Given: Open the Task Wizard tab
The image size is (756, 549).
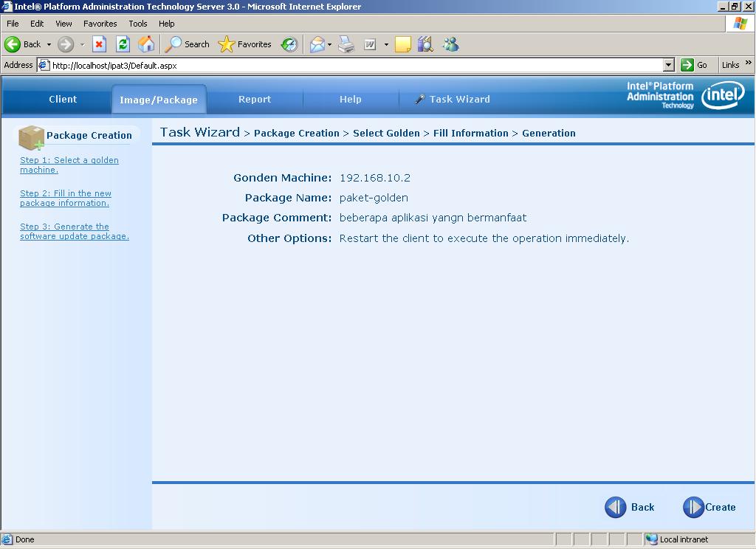Looking at the screenshot, I should coord(453,100).
